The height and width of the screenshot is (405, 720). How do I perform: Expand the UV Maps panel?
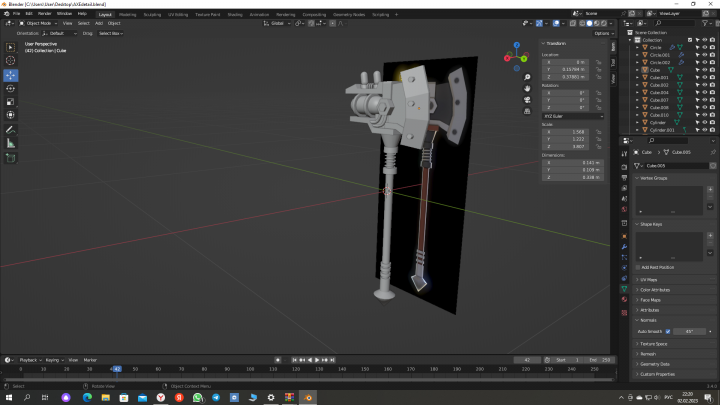[x=648, y=279]
